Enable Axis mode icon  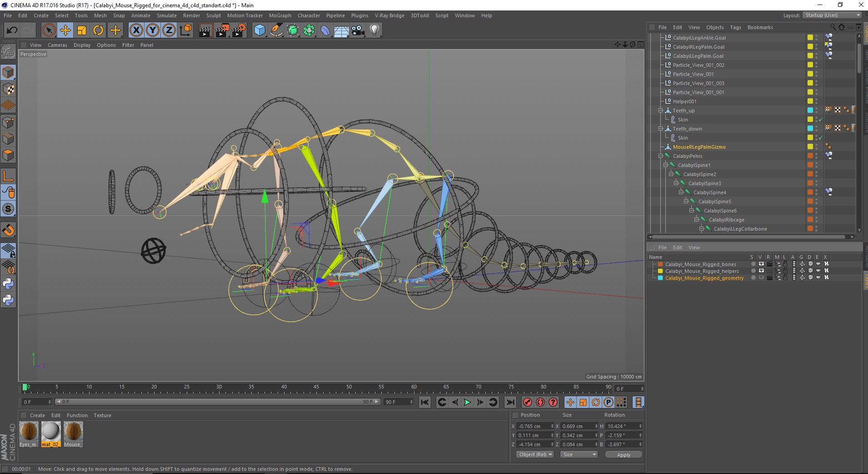[x=8, y=176]
